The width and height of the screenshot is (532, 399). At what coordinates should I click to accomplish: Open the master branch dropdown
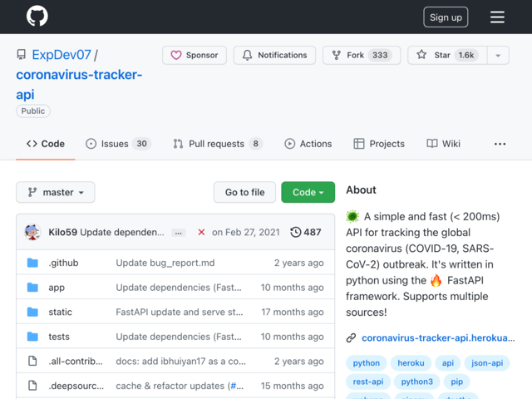[x=56, y=192]
